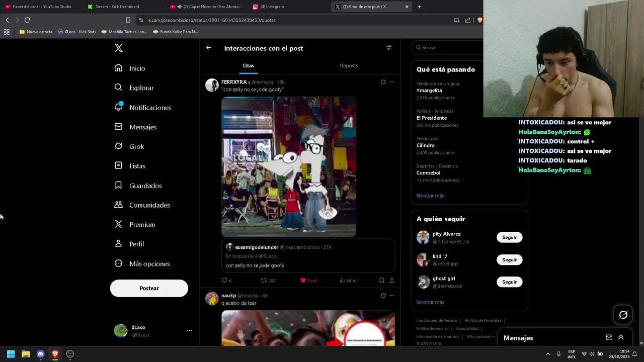The image size is (644, 362).
Task: Open the nau3p post image
Action: pos(308,328)
